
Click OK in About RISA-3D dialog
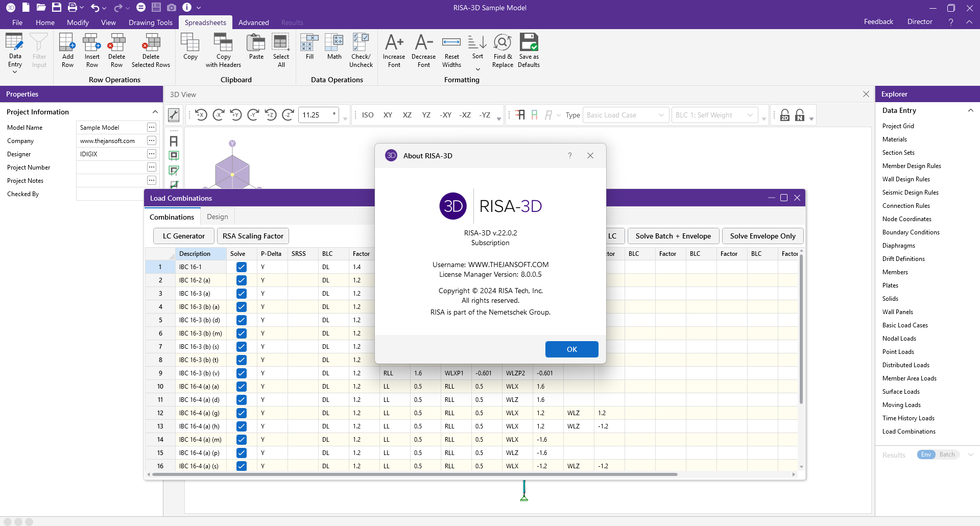pyautogui.click(x=571, y=349)
